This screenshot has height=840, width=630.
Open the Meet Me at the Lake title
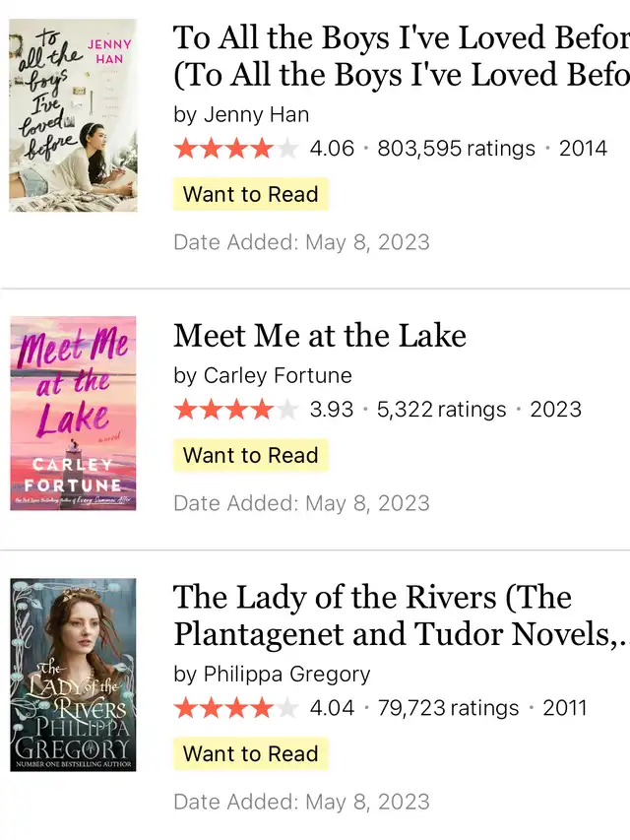(x=320, y=336)
